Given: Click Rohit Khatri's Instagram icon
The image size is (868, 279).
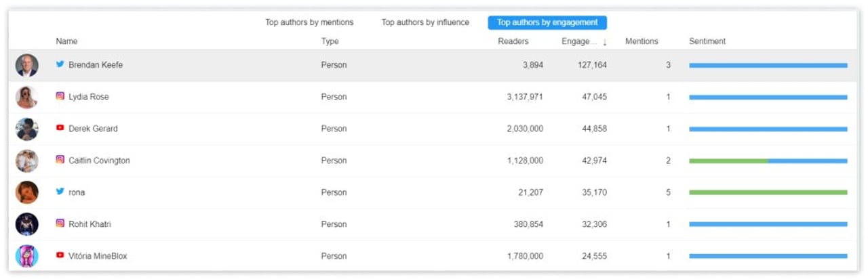Looking at the screenshot, I should (60, 223).
